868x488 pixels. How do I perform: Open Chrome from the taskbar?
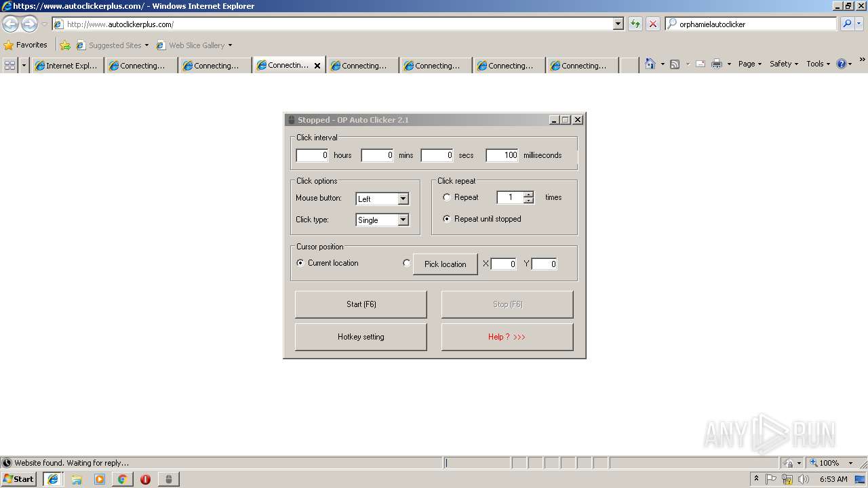coord(122,479)
